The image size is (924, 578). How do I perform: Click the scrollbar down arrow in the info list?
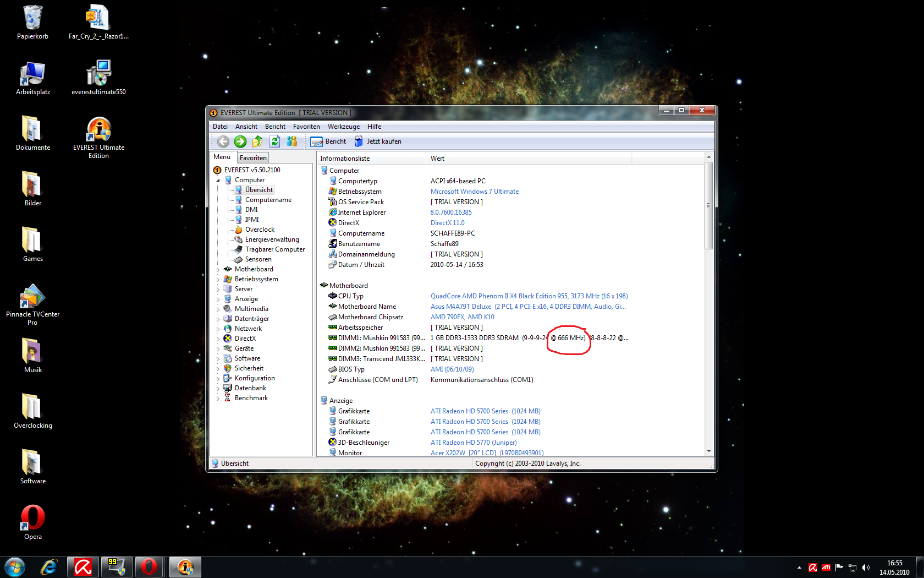(x=708, y=451)
